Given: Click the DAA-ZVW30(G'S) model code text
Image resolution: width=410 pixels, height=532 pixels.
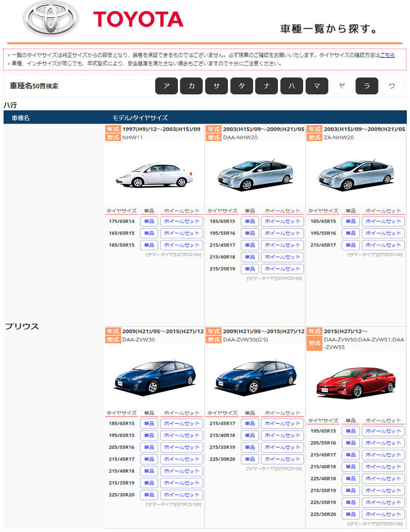Looking at the screenshot, I should click(x=246, y=339).
